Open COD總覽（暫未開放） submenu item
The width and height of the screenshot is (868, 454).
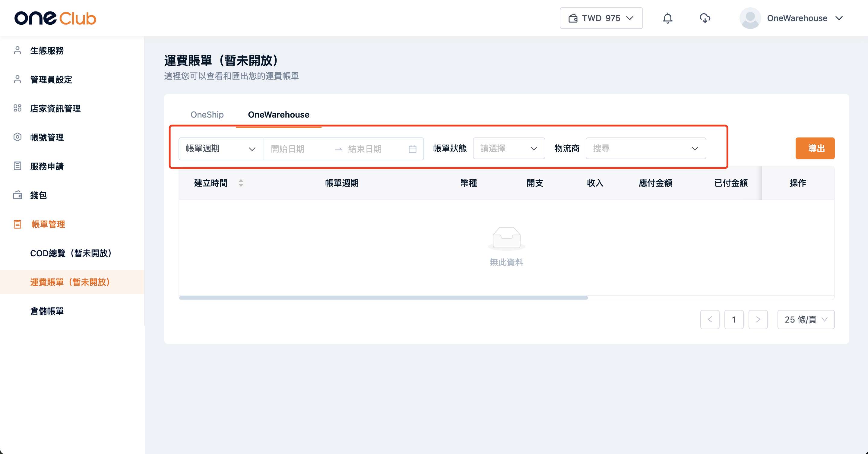71,253
